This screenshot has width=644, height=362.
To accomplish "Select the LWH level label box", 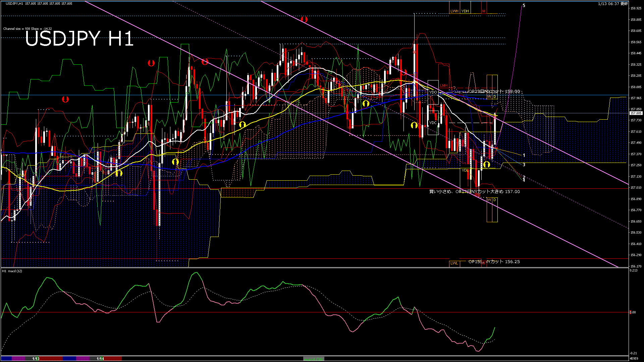I will [x=454, y=11].
